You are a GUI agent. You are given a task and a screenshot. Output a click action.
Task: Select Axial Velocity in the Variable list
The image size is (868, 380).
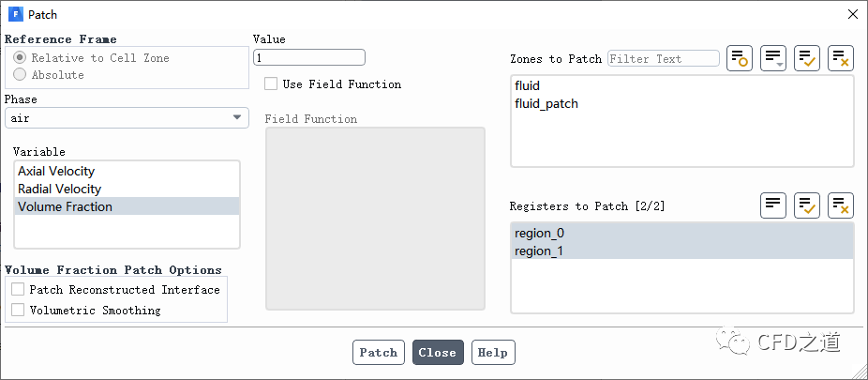tap(56, 171)
